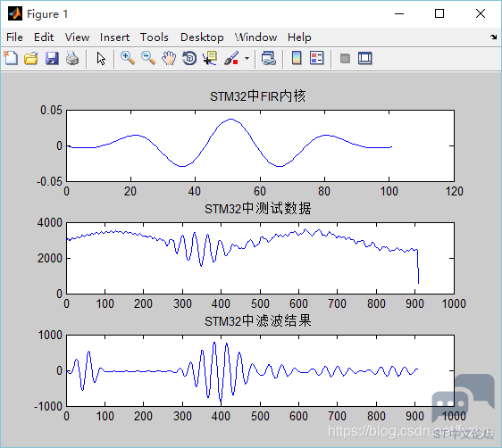Click the Hide Plot Tools icon
The width and height of the screenshot is (502, 448).
(x=345, y=59)
